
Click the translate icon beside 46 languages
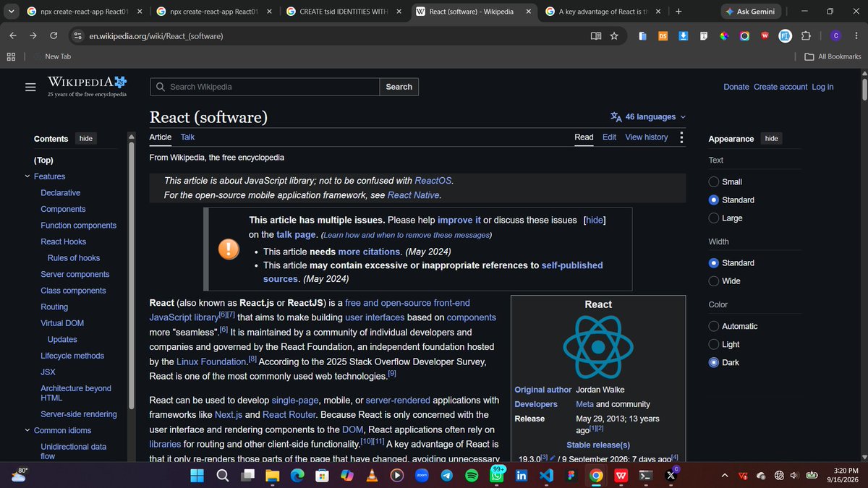click(x=616, y=117)
